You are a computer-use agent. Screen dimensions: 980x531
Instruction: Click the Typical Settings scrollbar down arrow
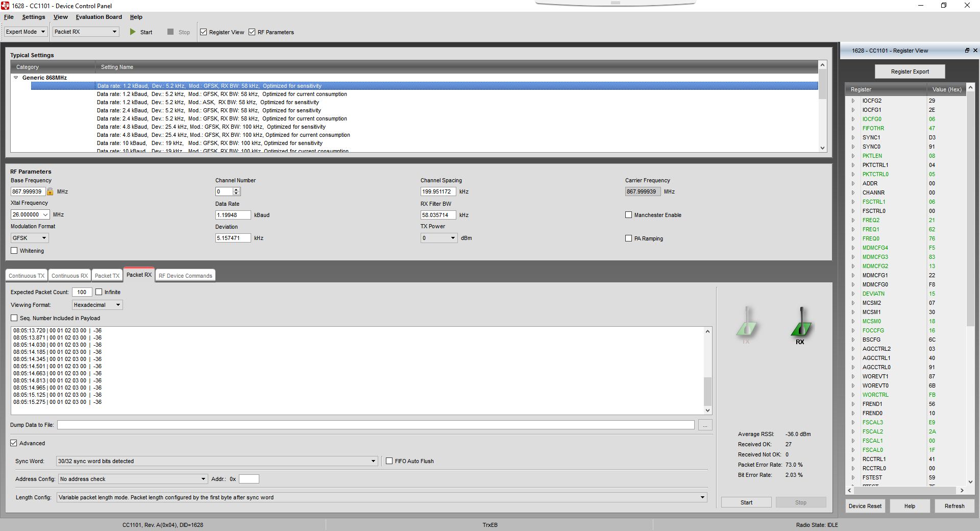pos(822,148)
